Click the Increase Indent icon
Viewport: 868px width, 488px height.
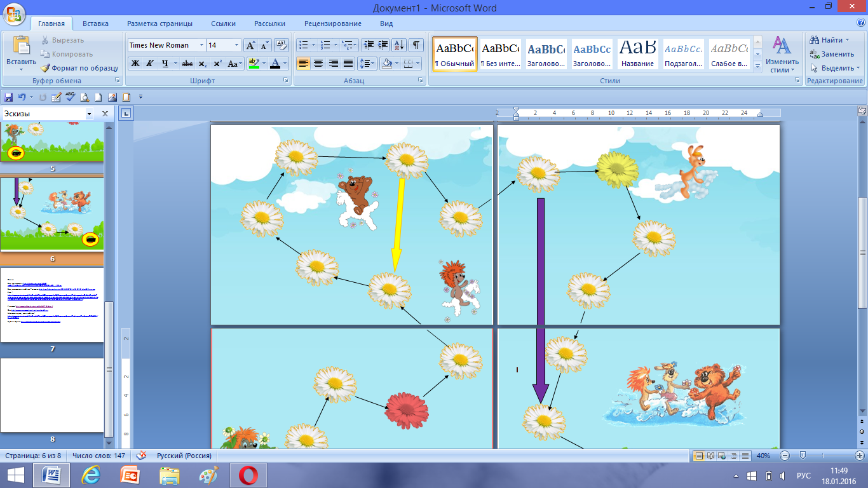tap(383, 45)
